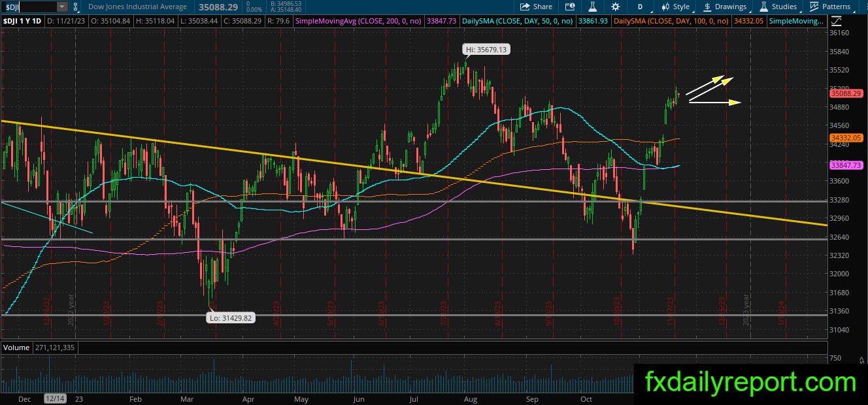Click the low value L: 35038.44

[x=201, y=21]
